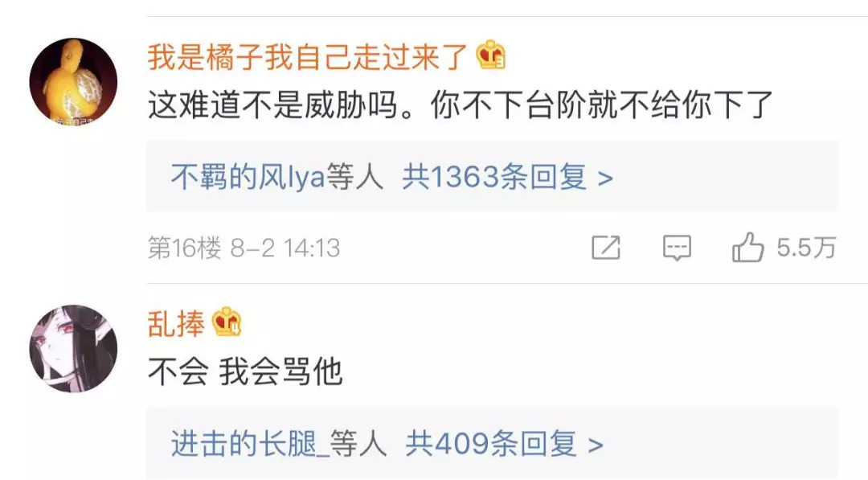Click the chevron arrow after 409条回复

pos(595,445)
